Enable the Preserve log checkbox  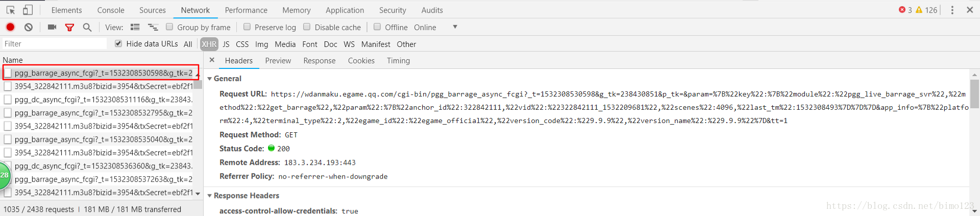tap(247, 27)
